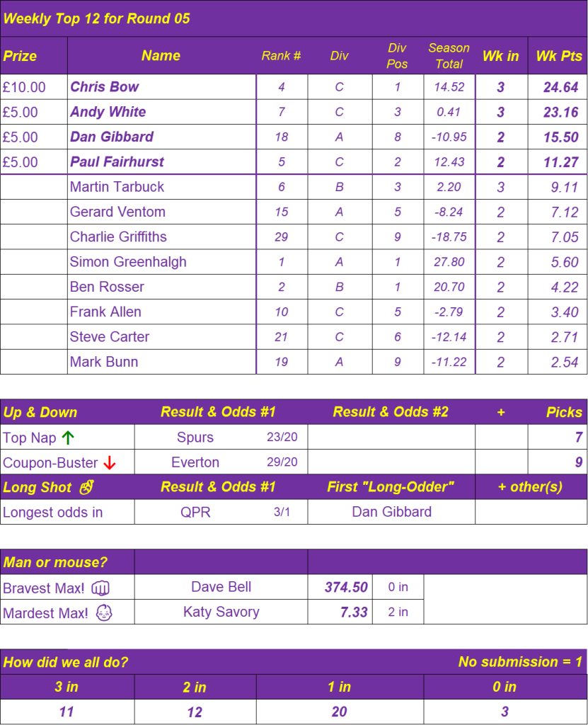588x725 pixels.
Task: Select the Everton result cell
Action: [x=195, y=462]
